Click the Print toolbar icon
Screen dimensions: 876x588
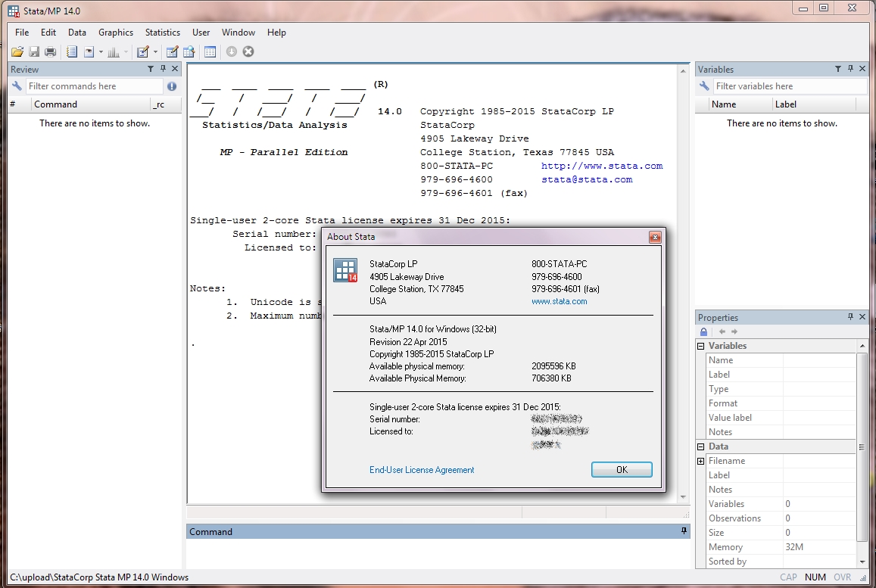point(50,52)
